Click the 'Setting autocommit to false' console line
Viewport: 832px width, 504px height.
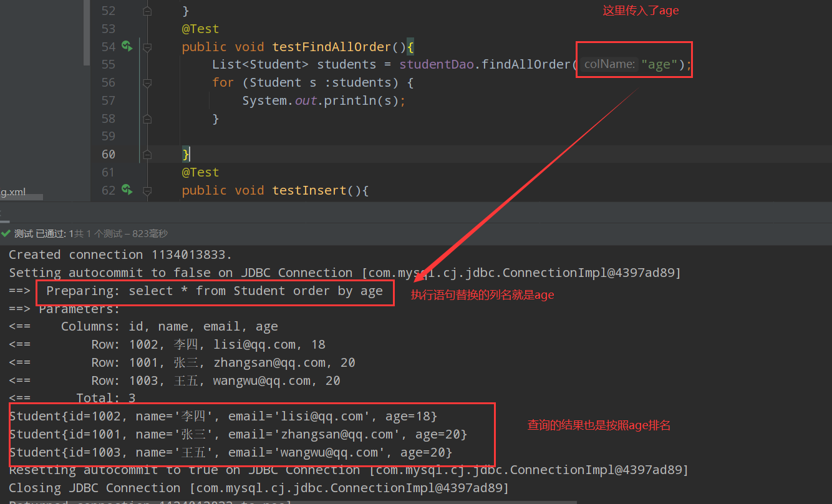pyautogui.click(x=345, y=273)
